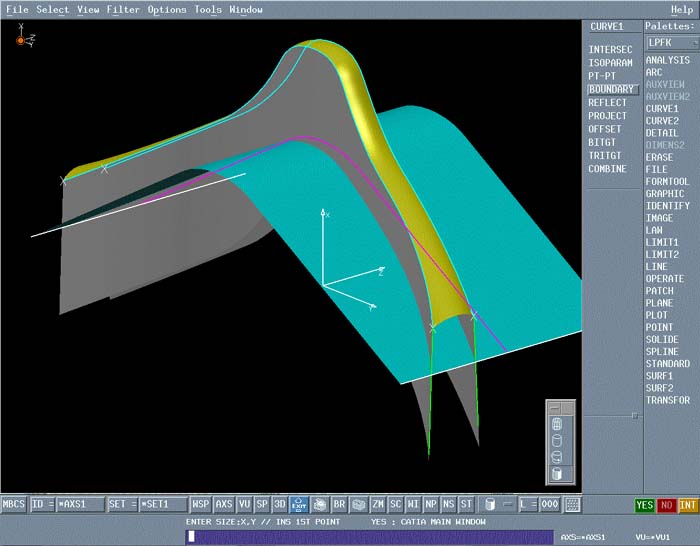Choose BOUNDARY in the CURVE1 list
This screenshot has width=700, height=546.
point(610,89)
